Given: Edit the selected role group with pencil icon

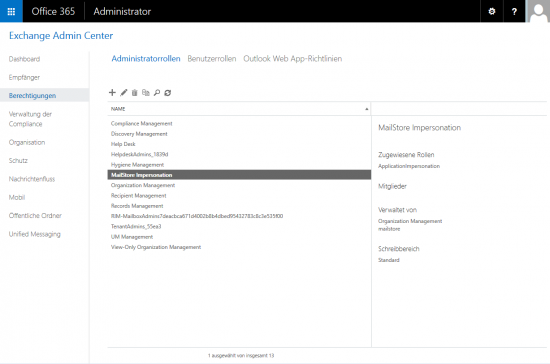Looking at the screenshot, I should pos(123,93).
